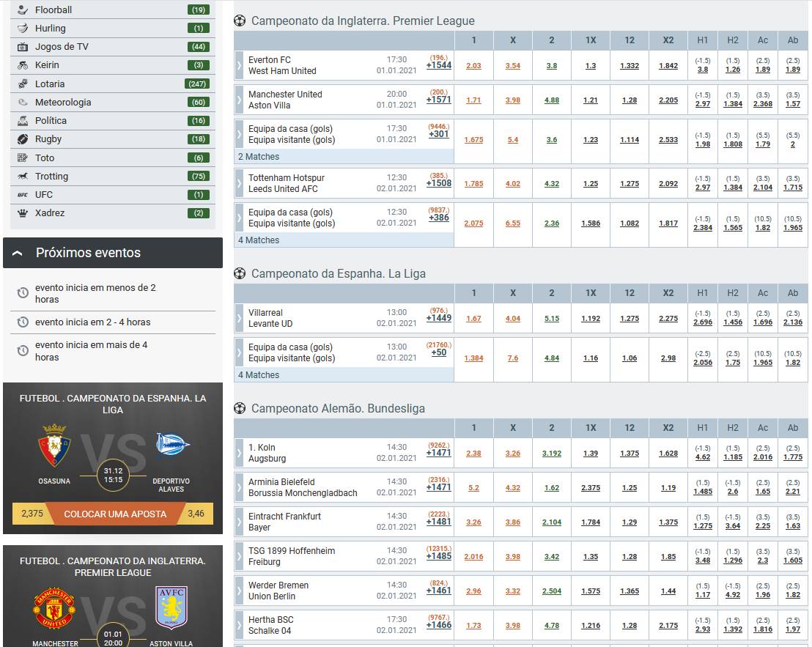Click the Aston Villa club crest
This screenshot has width=812, height=647.
[171, 607]
